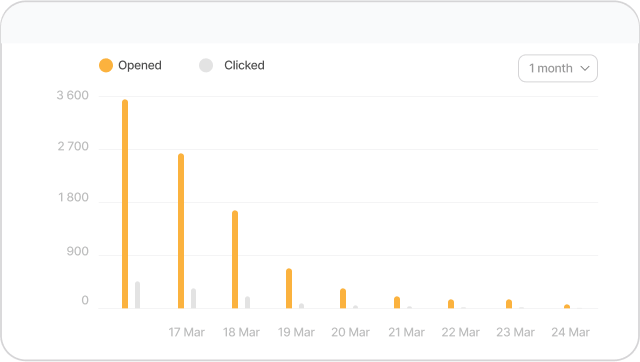Select the Opened bar for 18 Mar
640x362 pixels.
coord(235,260)
